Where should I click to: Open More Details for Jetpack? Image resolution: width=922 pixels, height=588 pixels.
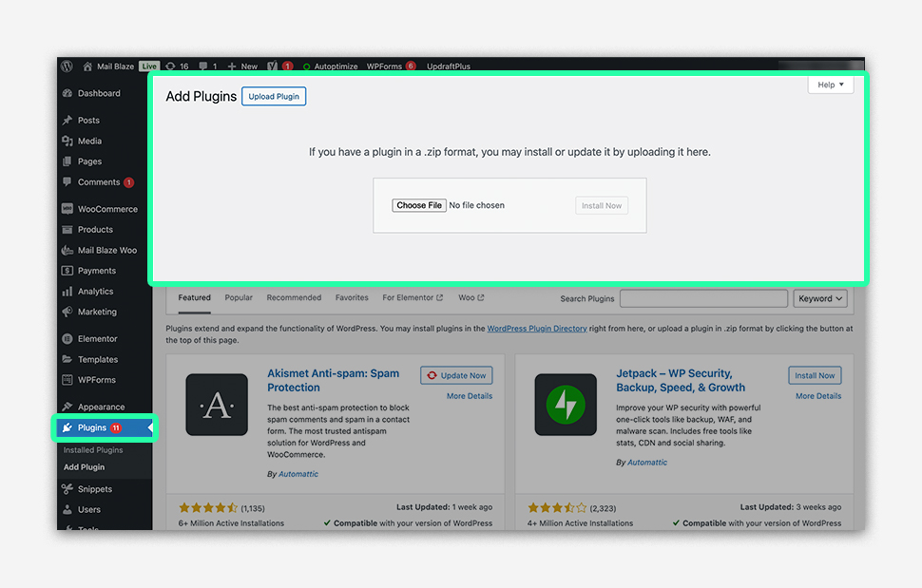(818, 396)
